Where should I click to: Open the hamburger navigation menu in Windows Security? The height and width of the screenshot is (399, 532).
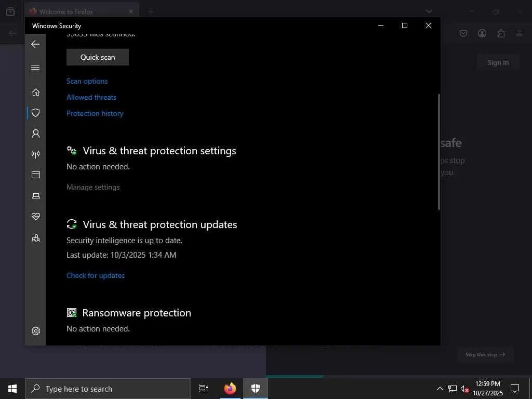(x=35, y=67)
